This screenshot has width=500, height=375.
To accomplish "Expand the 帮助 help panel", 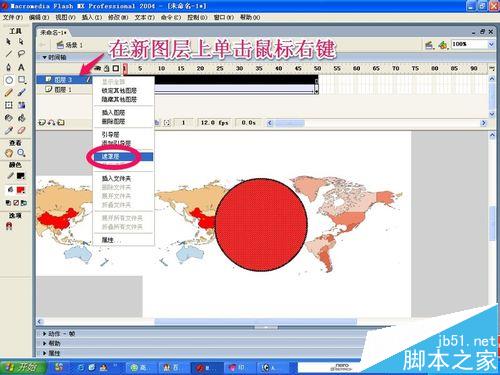I will 44,343.
